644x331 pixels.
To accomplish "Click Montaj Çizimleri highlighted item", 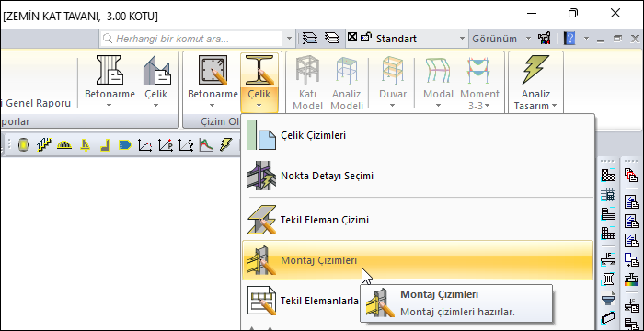I will click(x=418, y=260).
